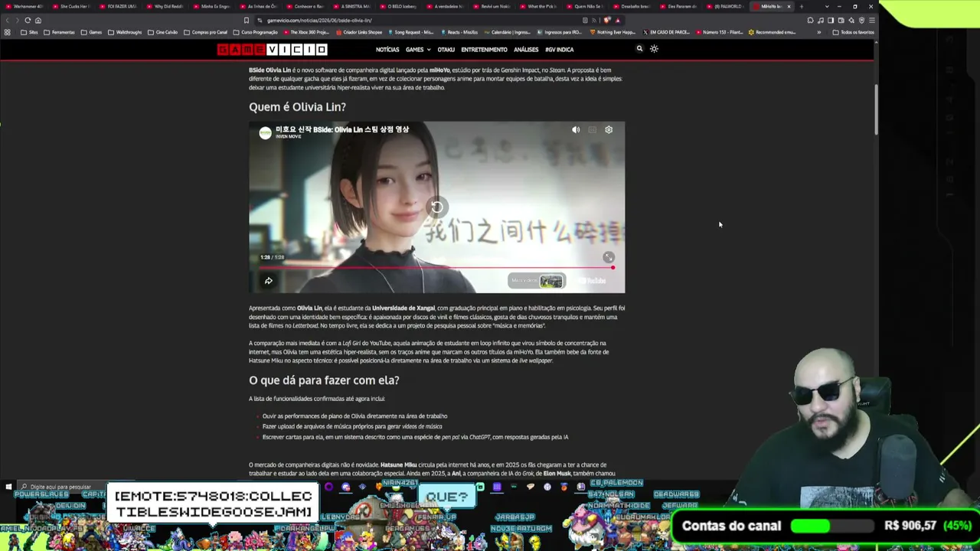This screenshot has height=551, width=980.
Task: Click the video's red progress bar
Action: [x=436, y=267]
